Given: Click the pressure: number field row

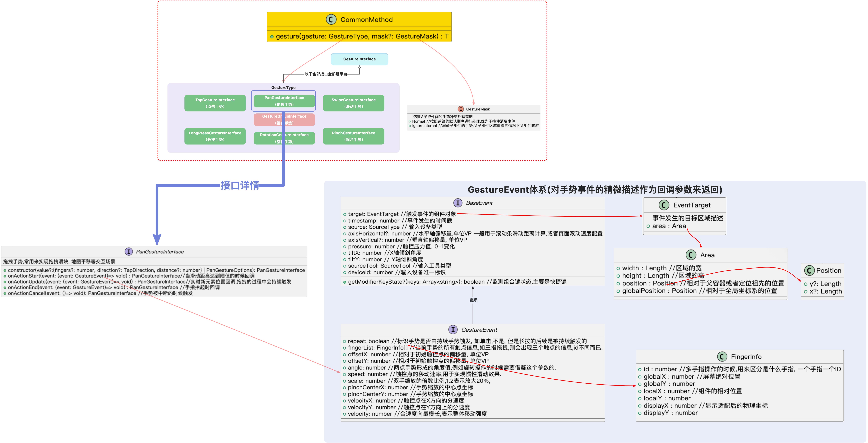Looking at the screenshot, I should [399, 246].
